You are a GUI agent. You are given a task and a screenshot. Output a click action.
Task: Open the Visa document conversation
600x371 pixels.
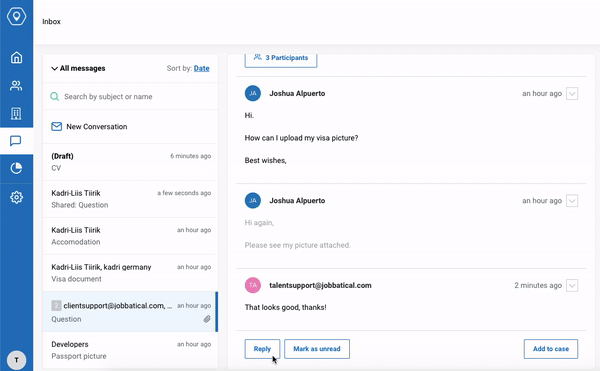coord(130,273)
